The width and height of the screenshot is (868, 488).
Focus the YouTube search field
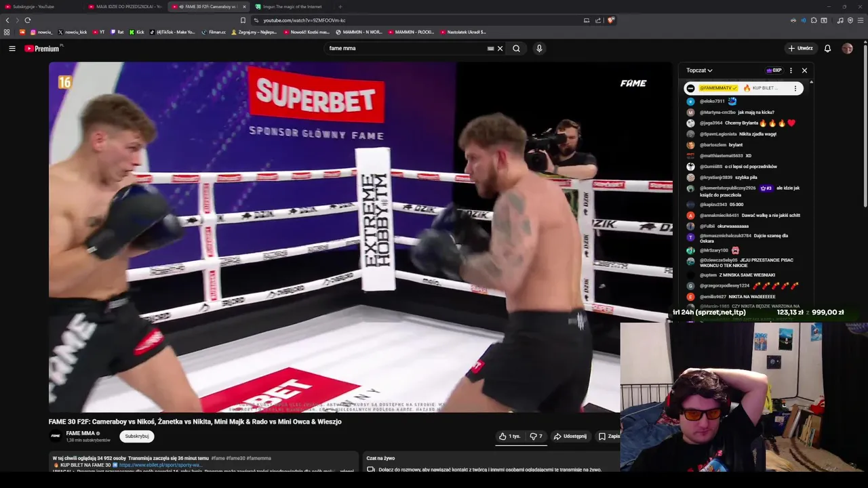(x=407, y=48)
